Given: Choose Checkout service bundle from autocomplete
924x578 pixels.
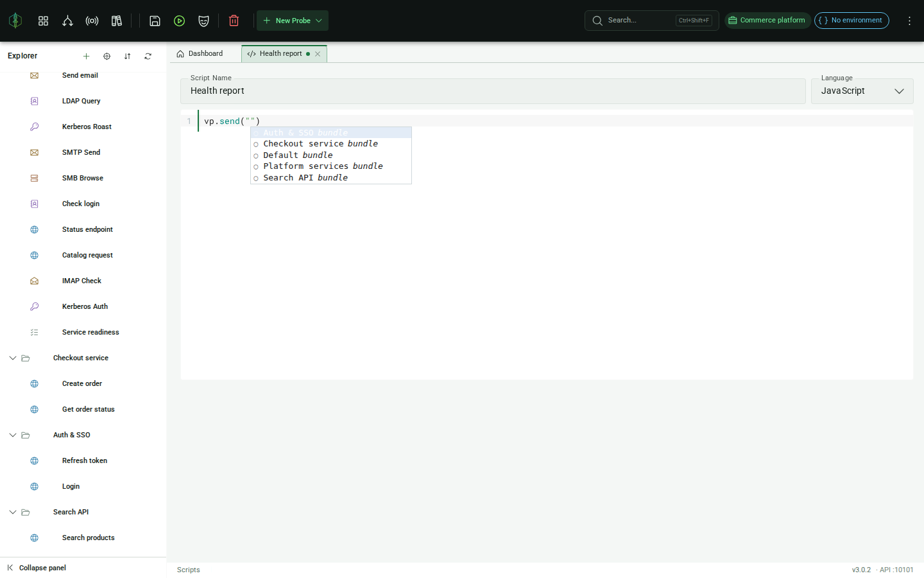Looking at the screenshot, I should click(331, 144).
